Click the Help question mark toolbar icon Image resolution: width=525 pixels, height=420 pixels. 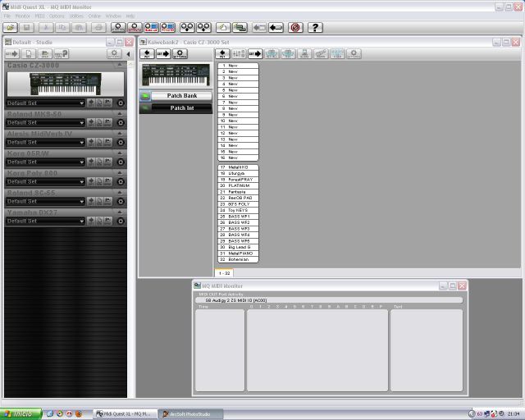point(315,27)
